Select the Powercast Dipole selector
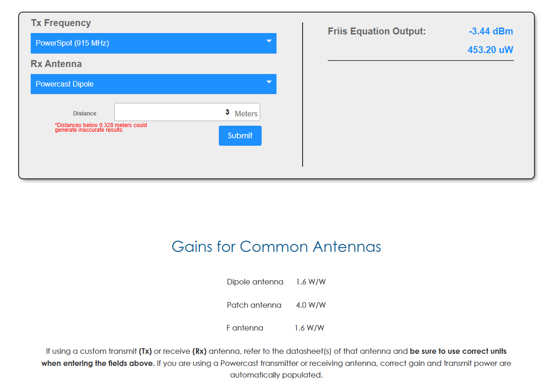This screenshot has width=554, height=392. (x=154, y=84)
